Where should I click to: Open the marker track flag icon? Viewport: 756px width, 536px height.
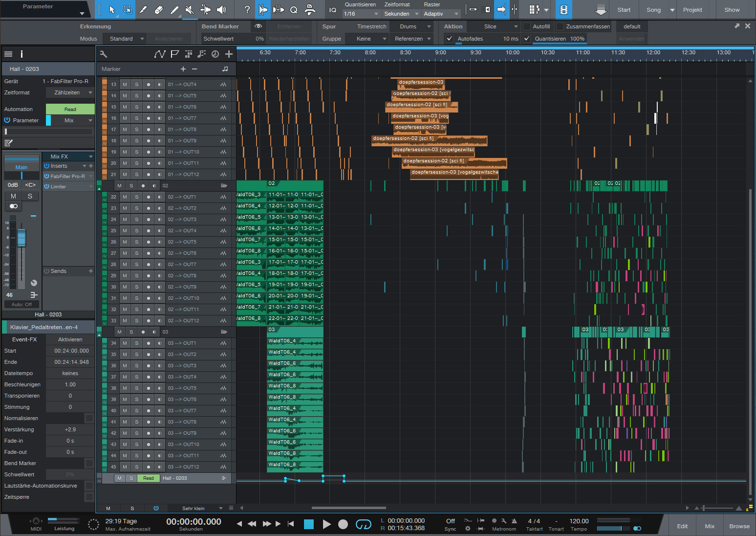click(174, 54)
